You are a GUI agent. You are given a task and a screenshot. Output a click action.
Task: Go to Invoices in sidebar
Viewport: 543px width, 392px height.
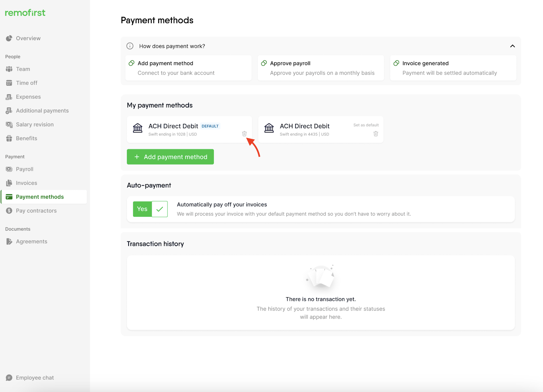(26, 183)
